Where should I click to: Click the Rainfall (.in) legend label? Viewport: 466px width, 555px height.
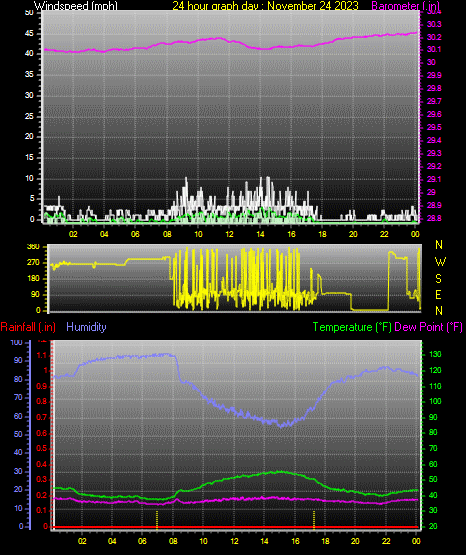tap(28, 327)
